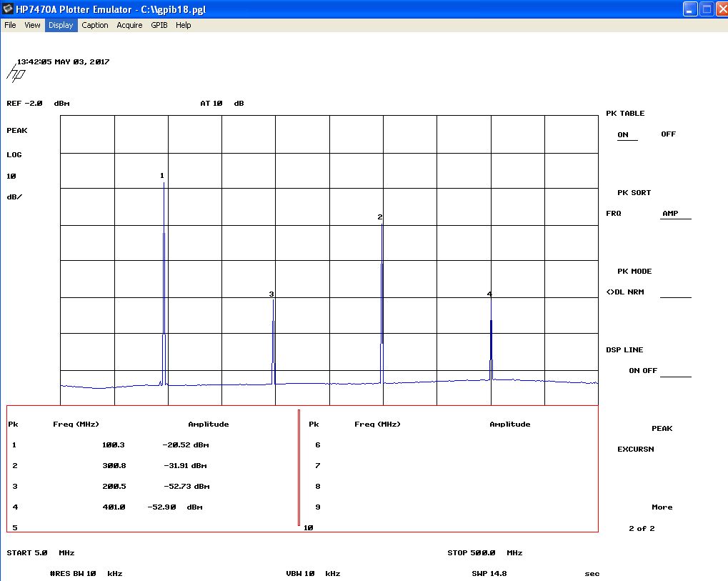Open the Caption menu
This screenshot has height=581, width=728.
94,25
